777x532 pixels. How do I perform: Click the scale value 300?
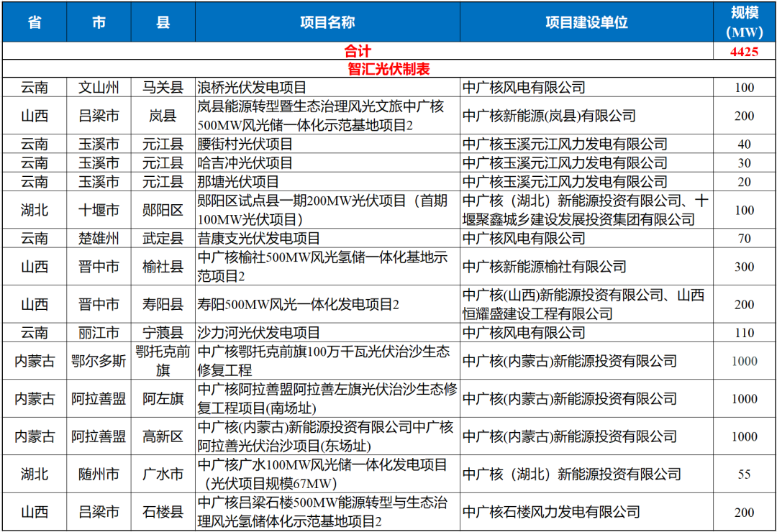click(x=745, y=266)
